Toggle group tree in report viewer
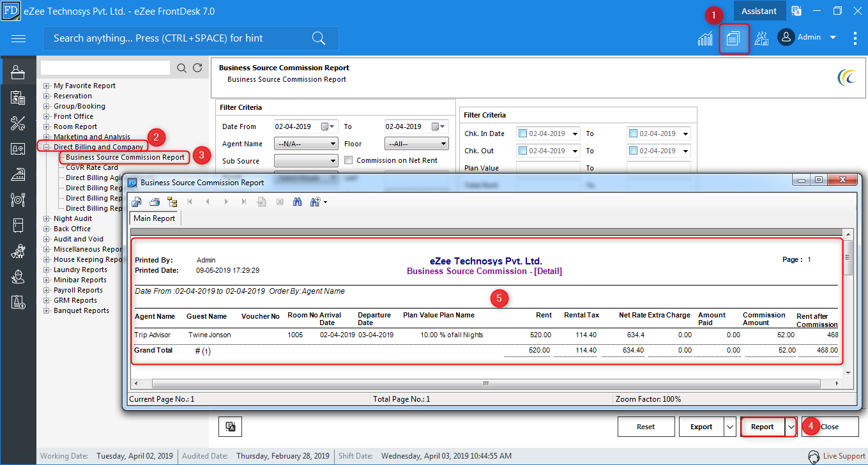The width and height of the screenshot is (868, 465). [172, 202]
